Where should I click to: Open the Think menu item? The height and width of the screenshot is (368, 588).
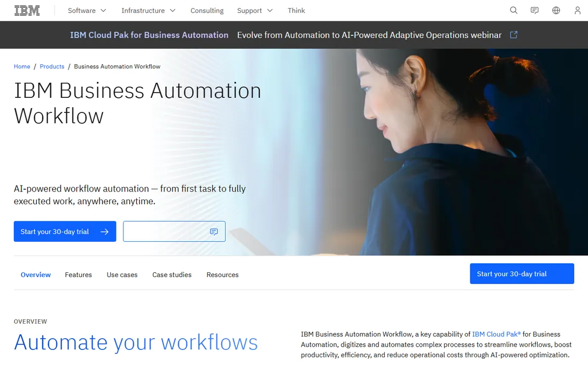(x=296, y=11)
